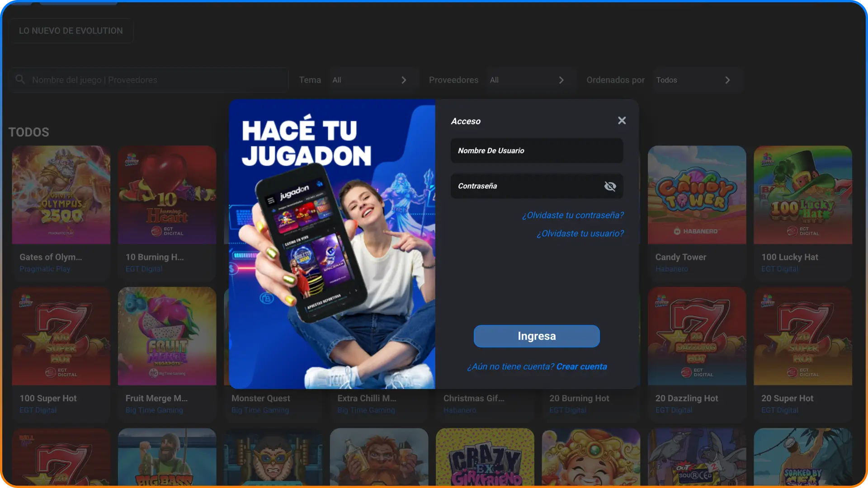Click the Pragmatic Play provider text

click(x=45, y=269)
